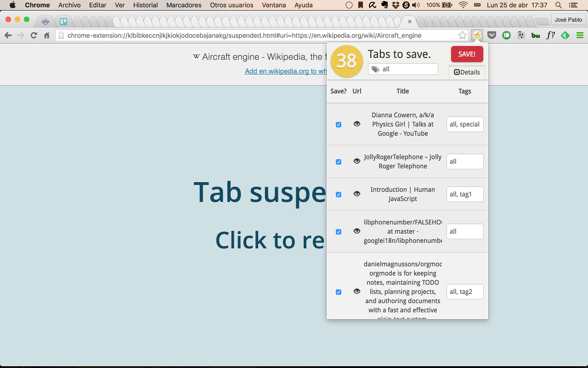This screenshot has height=368, width=588.
Task: Go to the home page icon
Action: 47,35
